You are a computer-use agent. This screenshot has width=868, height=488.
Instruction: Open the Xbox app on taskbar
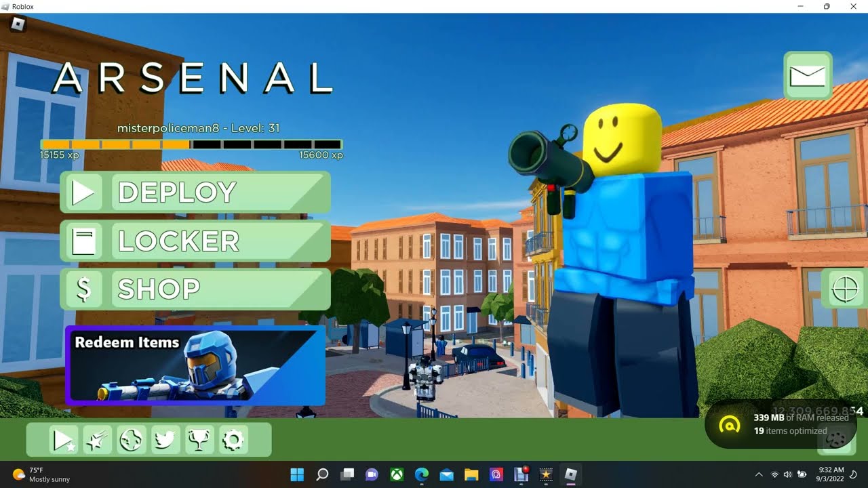pos(397,474)
